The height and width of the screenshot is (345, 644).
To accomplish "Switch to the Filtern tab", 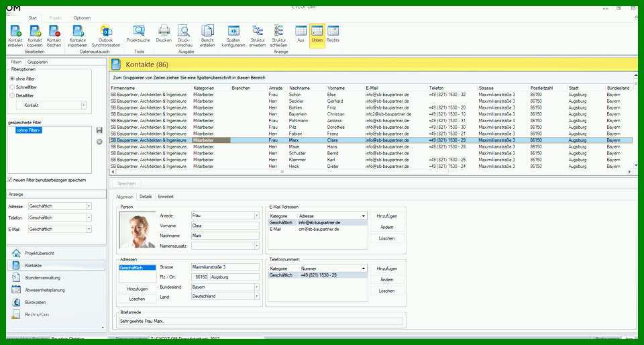I will [x=16, y=62].
